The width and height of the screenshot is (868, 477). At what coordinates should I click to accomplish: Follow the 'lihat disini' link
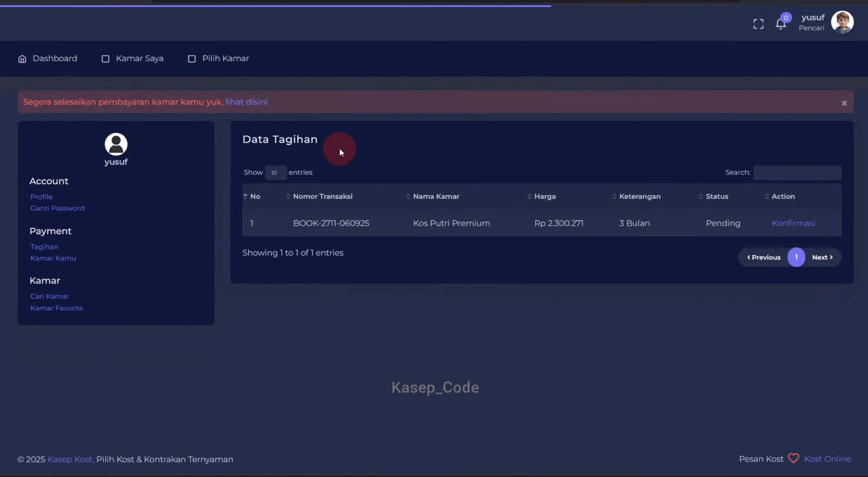(x=246, y=102)
